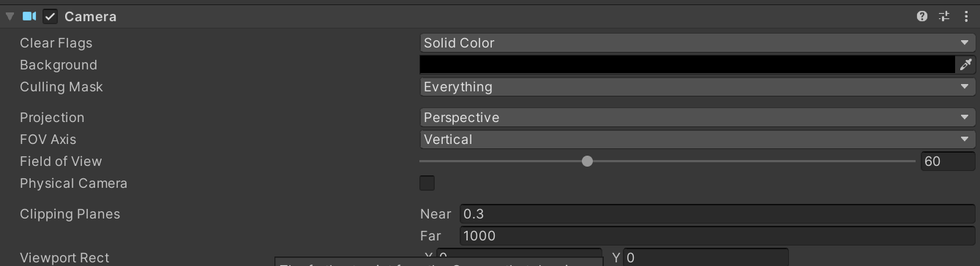This screenshot has height=266, width=980.
Task: Click the Camera component header title
Action: click(x=90, y=16)
